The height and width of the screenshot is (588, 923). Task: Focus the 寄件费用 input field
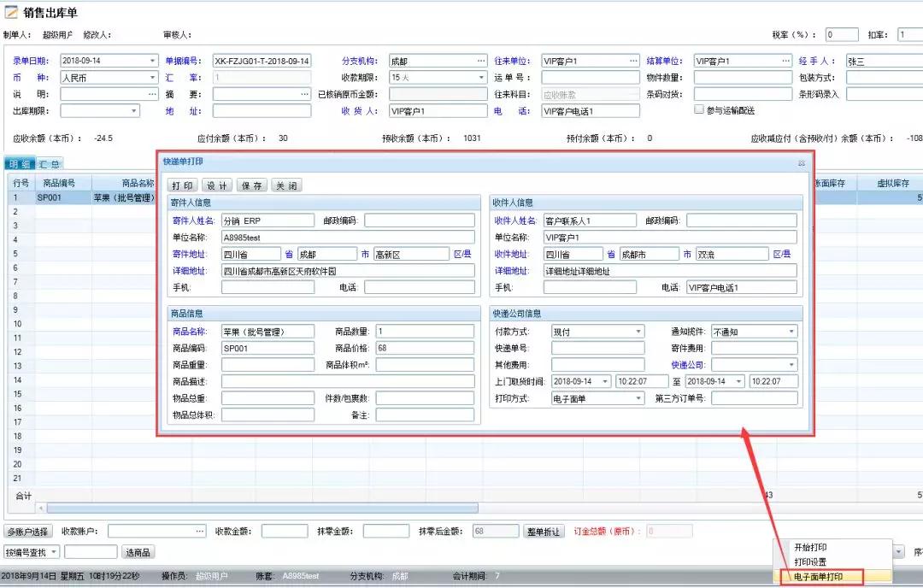click(755, 348)
